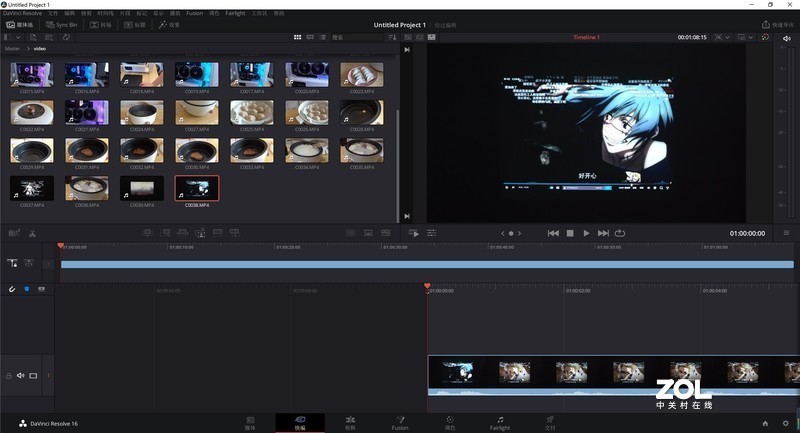Click the Stop playback button
800x433 pixels.
[x=570, y=233]
